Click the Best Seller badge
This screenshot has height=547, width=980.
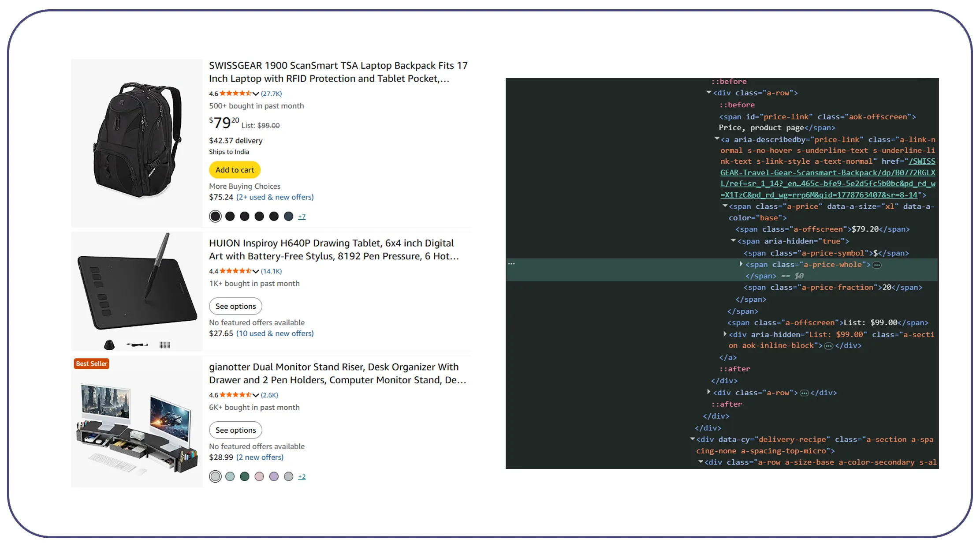(91, 363)
